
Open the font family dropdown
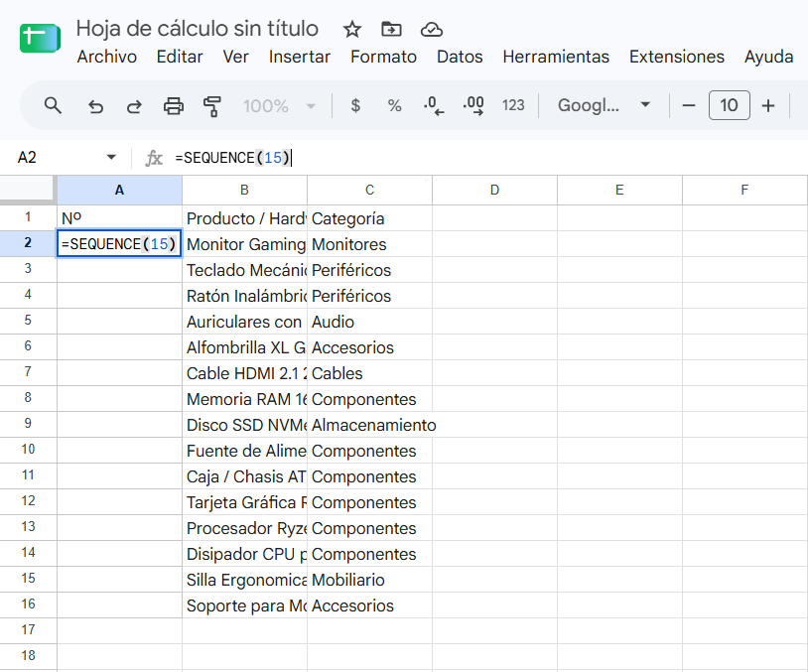(604, 105)
